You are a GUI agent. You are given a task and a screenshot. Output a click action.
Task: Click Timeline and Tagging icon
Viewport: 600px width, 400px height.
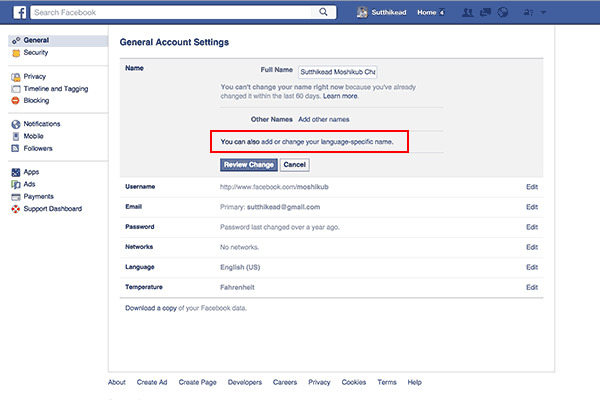coord(16,89)
